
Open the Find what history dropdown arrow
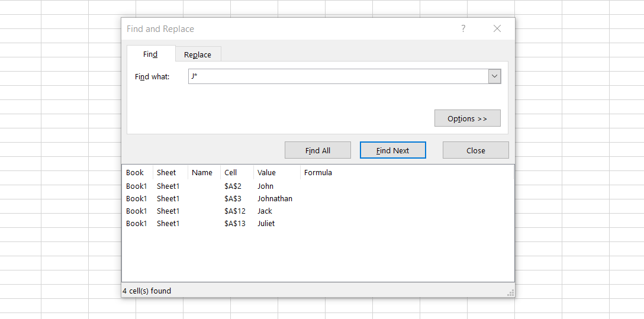coord(494,76)
